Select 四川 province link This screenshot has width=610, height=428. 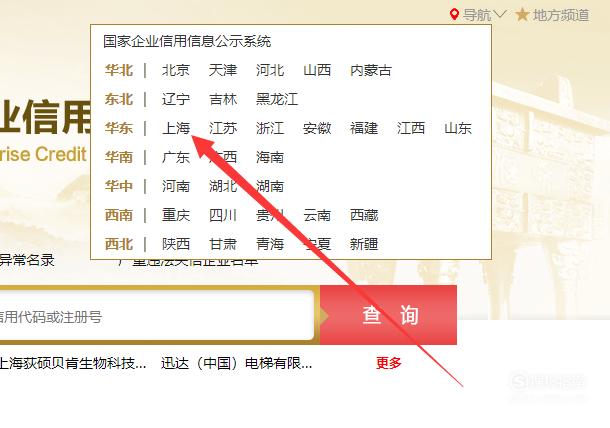tap(223, 215)
